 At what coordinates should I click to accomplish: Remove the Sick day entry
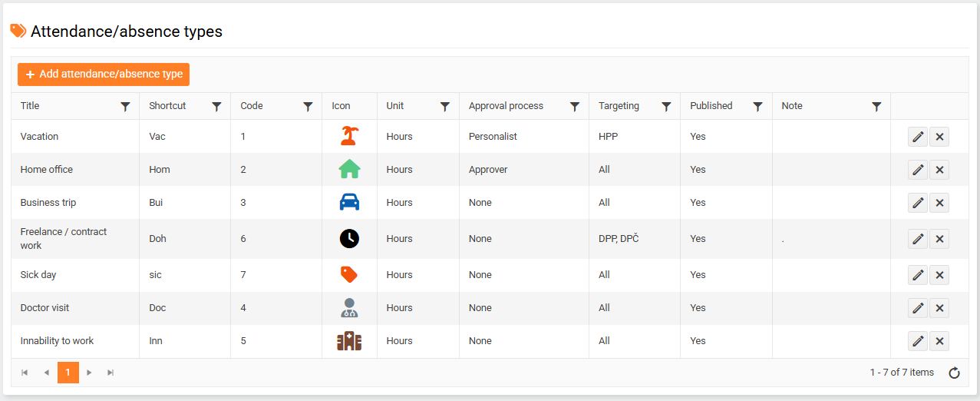point(939,275)
